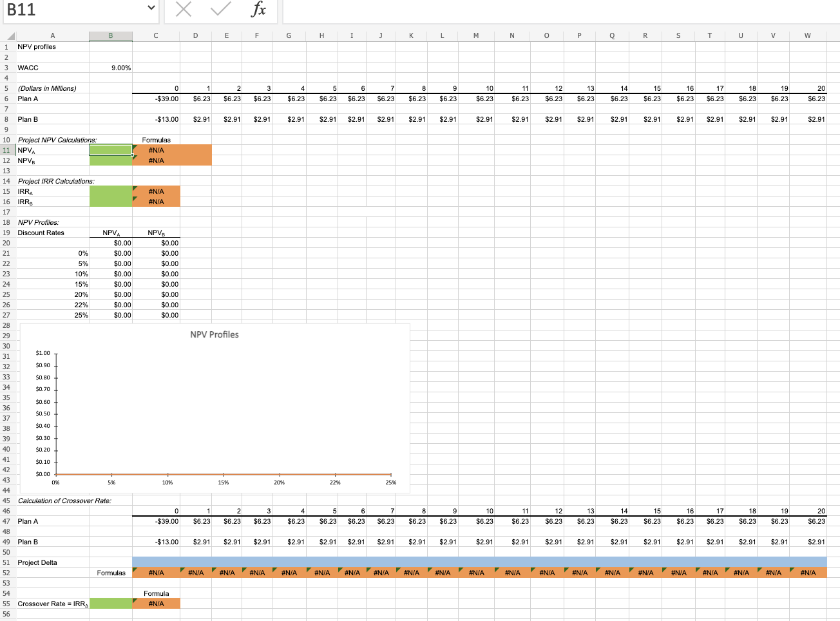The image size is (840, 621).
Task: Click #N/A formula cell beside IRR A
Action: (x=157, y=191)
